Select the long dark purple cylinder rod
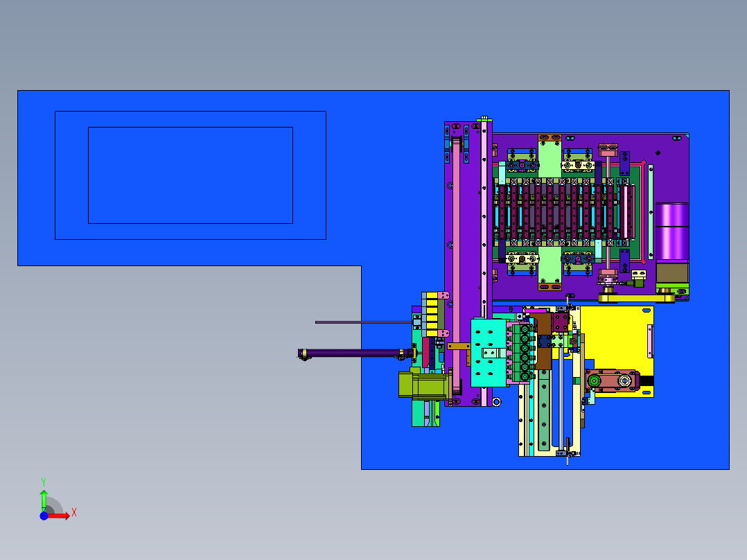This screenshot has width=747, height=560. pos(355,353)
